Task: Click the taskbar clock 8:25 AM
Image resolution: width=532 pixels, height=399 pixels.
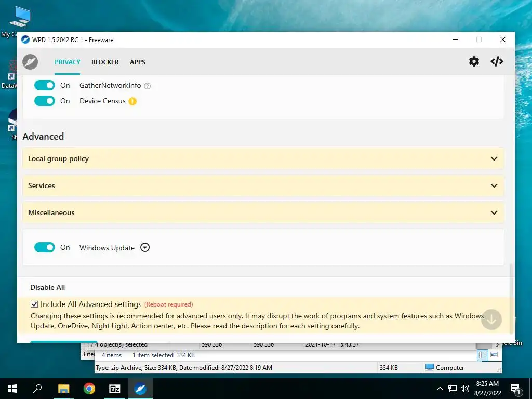Action: pyautogui.click(x=487, y=384)
